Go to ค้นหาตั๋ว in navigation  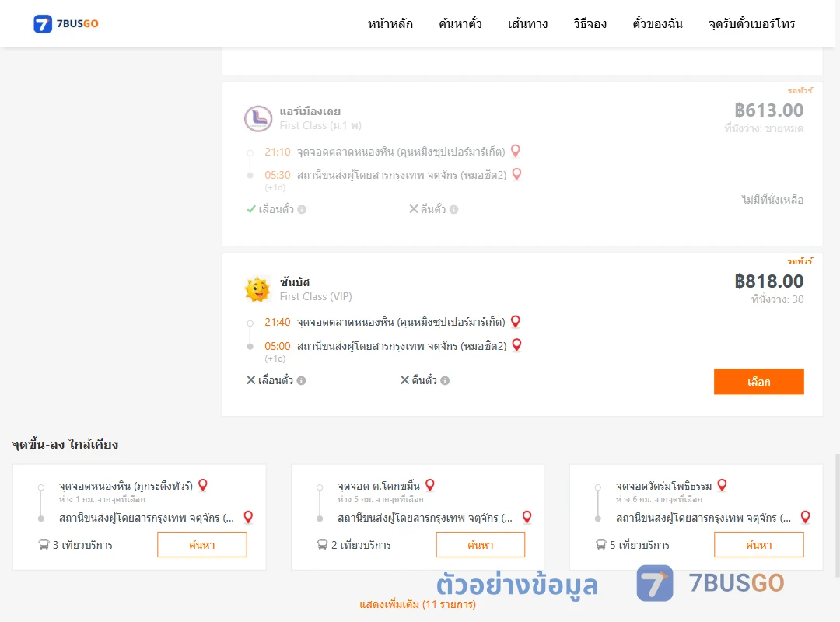460,23
